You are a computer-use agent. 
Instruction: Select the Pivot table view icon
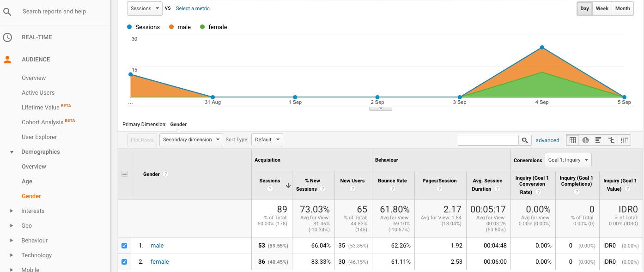click(624, 140)
